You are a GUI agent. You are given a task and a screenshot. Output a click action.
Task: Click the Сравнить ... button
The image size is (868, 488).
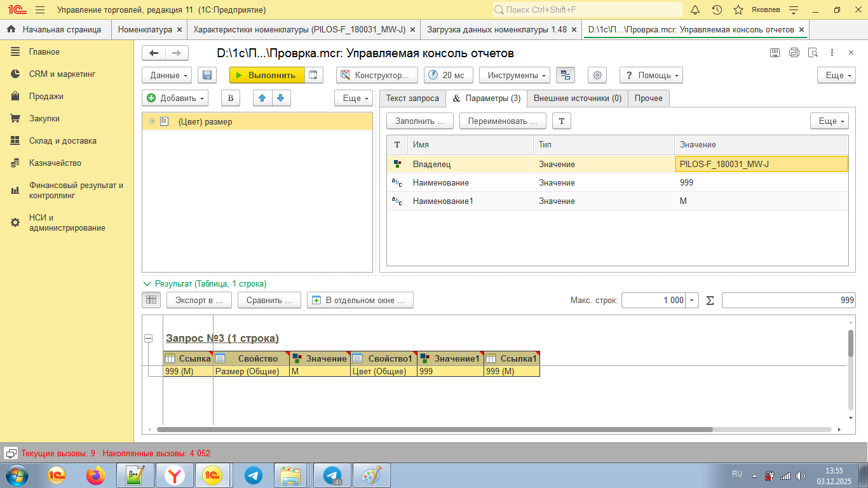(269, 300)
